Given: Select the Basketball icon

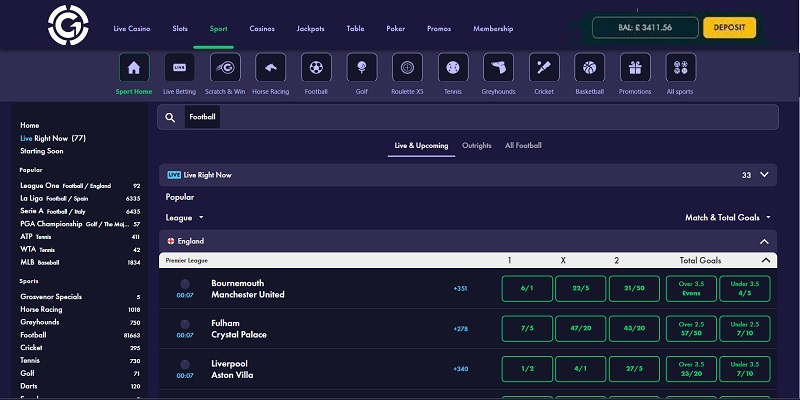Looking at the screenshot, I should coord(589,67).
